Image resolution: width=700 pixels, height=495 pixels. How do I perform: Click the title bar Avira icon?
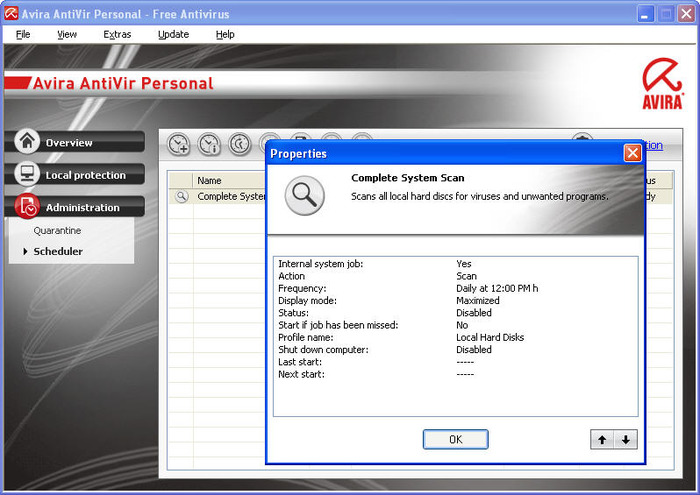coord(11,13)
